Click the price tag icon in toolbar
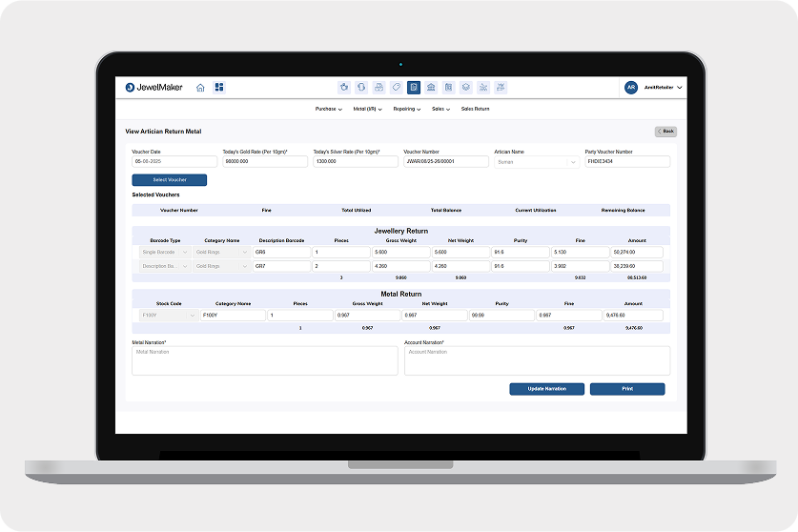 point(397,88)
